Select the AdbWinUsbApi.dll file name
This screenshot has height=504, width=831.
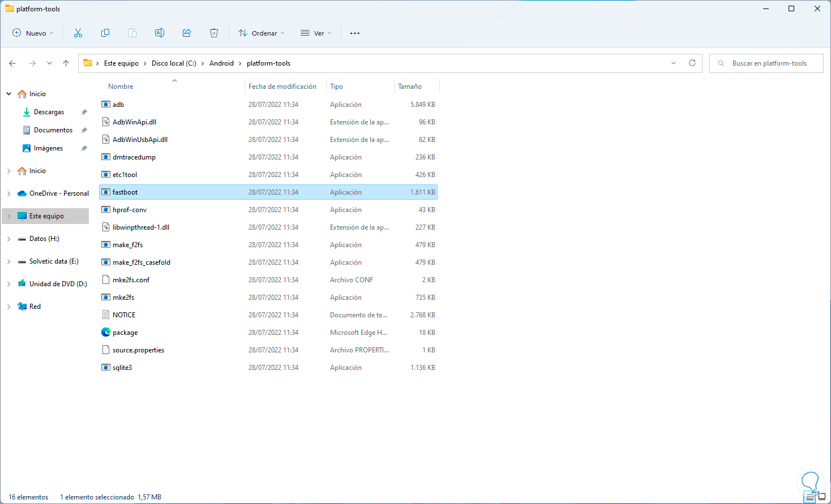(x=140, y=140)
